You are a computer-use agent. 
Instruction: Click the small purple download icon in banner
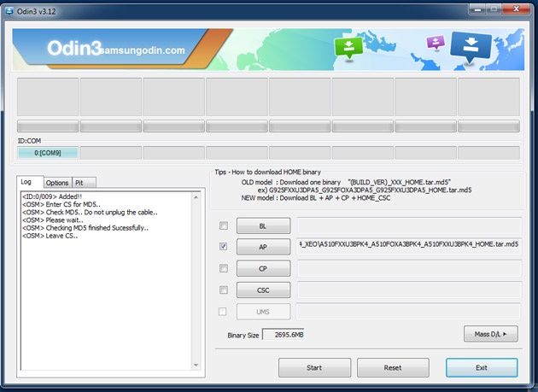point(436,43)
